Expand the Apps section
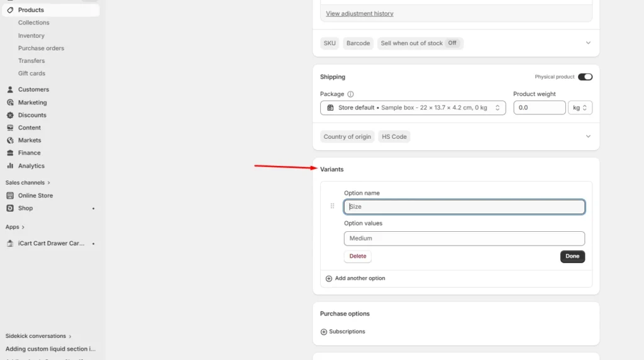 click(15, 227)
